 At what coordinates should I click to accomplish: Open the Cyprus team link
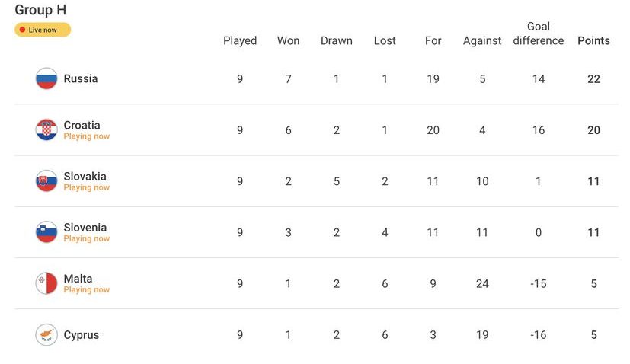pos(81,335)
